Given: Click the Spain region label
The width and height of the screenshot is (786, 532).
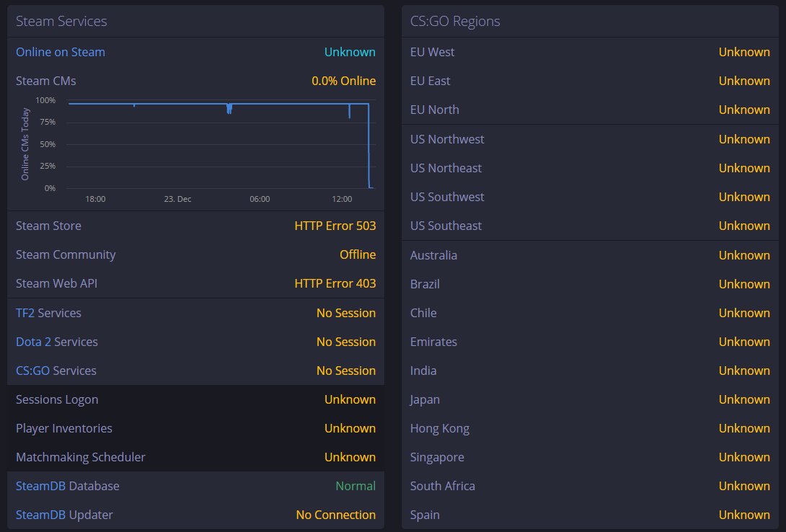Looking at the screenshot, I should 425,515.
